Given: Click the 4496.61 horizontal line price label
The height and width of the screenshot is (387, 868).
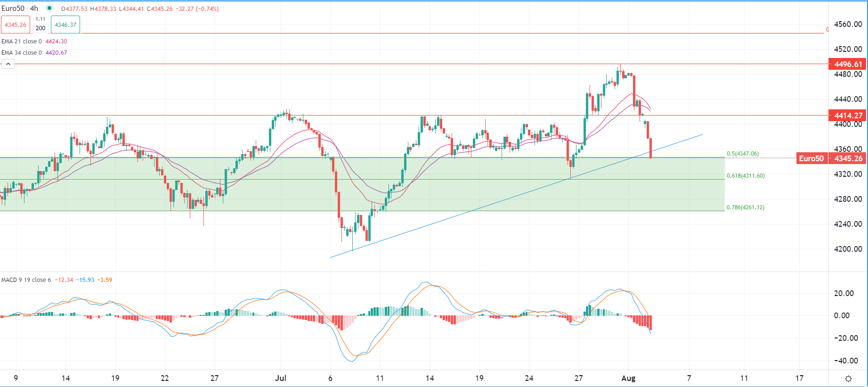Looking at the screenshot, I should point(848,64).
